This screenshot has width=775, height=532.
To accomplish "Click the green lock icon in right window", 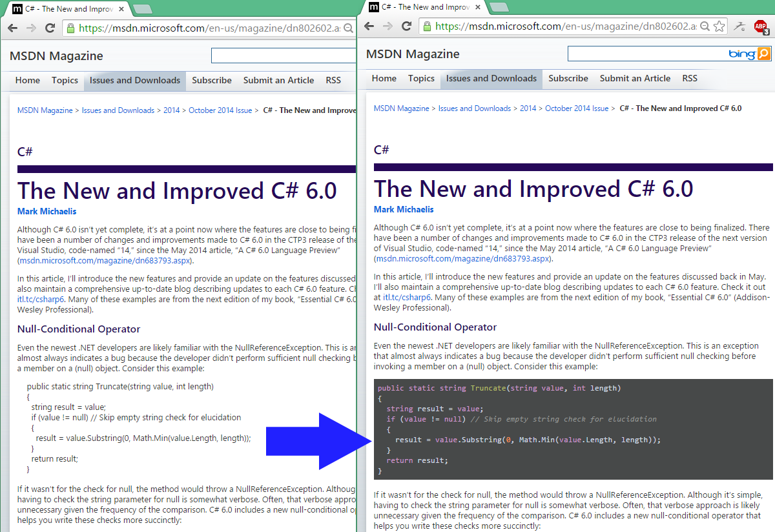I will [x=426, y=26].
